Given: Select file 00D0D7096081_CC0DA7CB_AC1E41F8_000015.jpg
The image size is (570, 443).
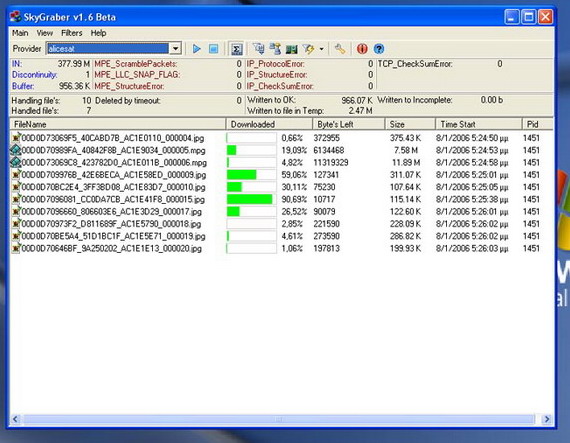Looking at the screenshot, I should point(113,200).
